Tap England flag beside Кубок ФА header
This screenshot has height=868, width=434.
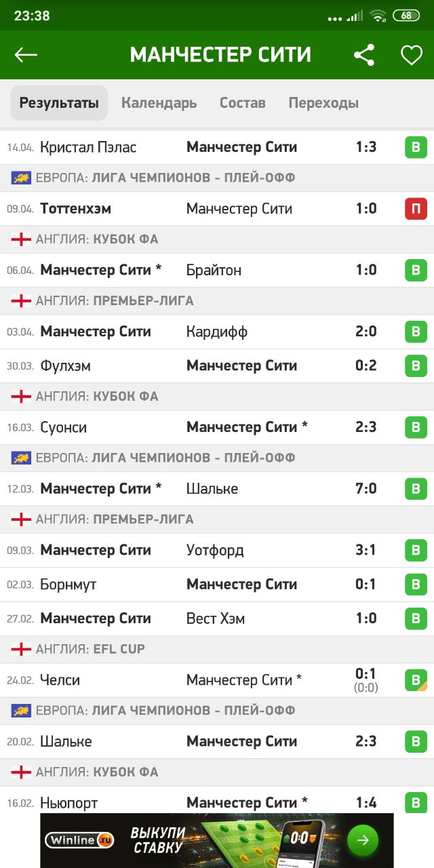(x=22, y=239)
